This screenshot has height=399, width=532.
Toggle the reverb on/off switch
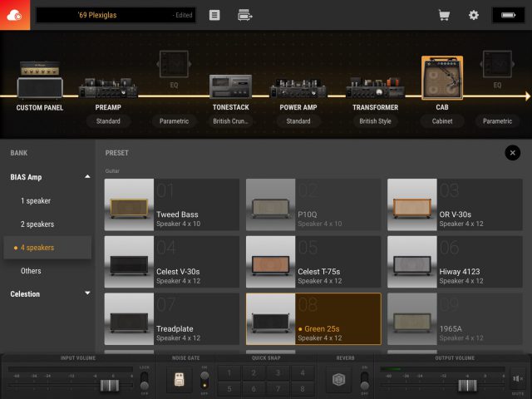point(364,381)
